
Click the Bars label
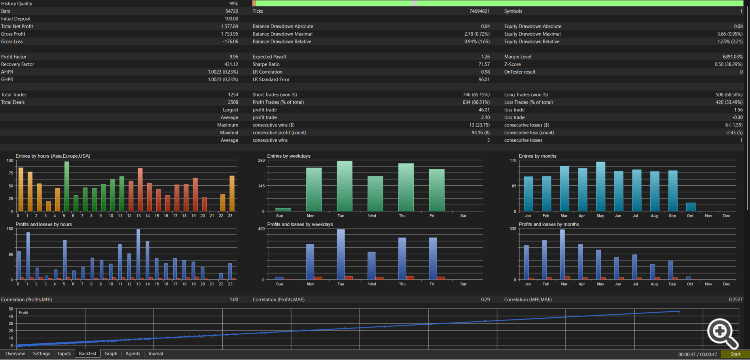click(x=6, y=11)
